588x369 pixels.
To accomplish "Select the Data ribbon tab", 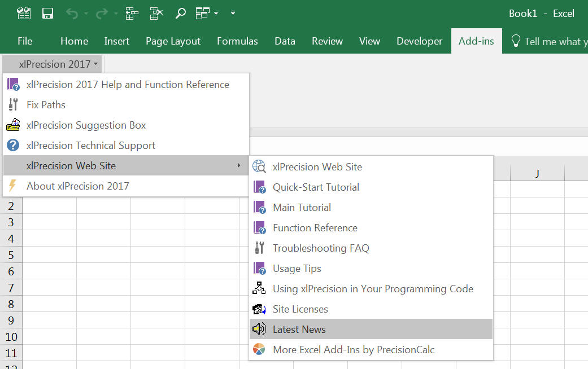I will point(285,41).
